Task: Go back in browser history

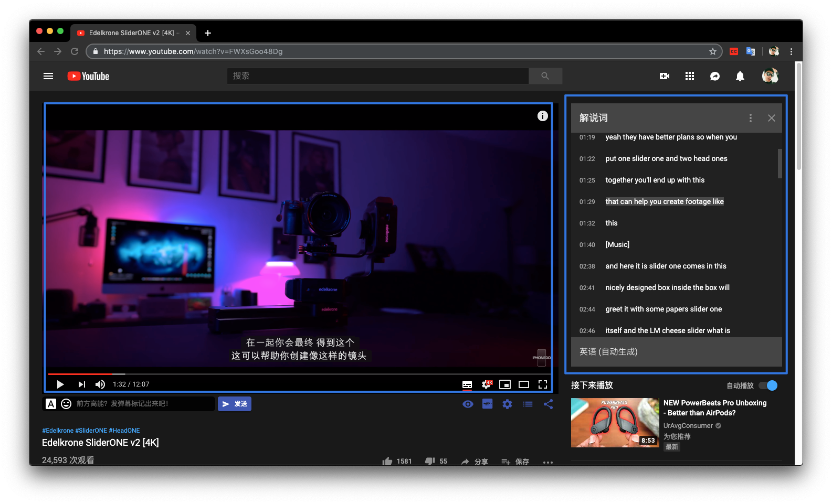Action: pyautogui.click(x=41, y=51)
